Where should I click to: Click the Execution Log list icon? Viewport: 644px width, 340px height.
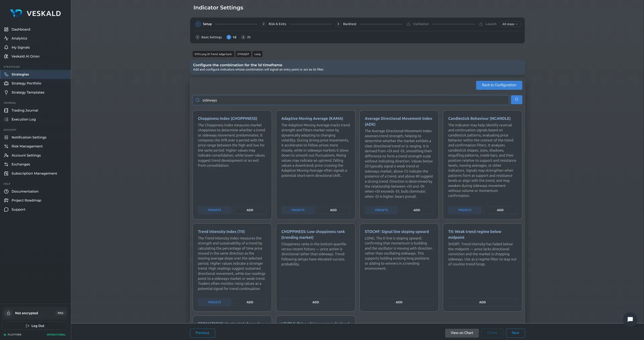pyautogui.click(x=6, y=120)
